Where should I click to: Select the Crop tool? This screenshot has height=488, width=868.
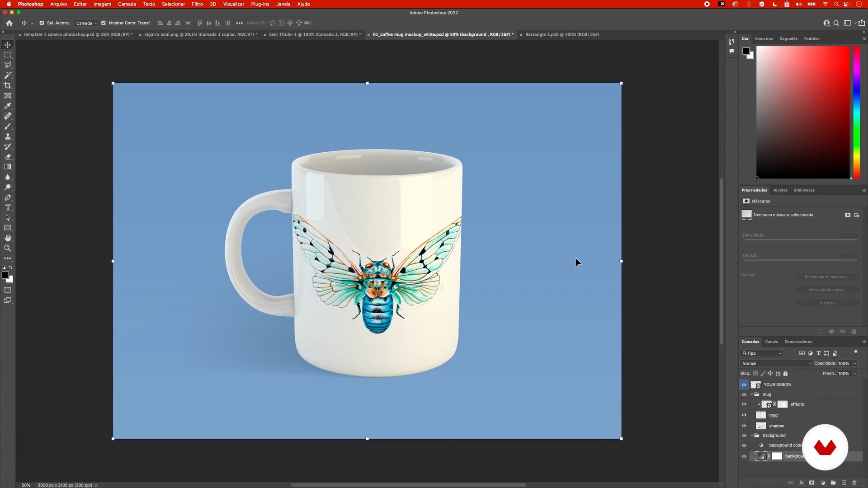pos(8,85)
